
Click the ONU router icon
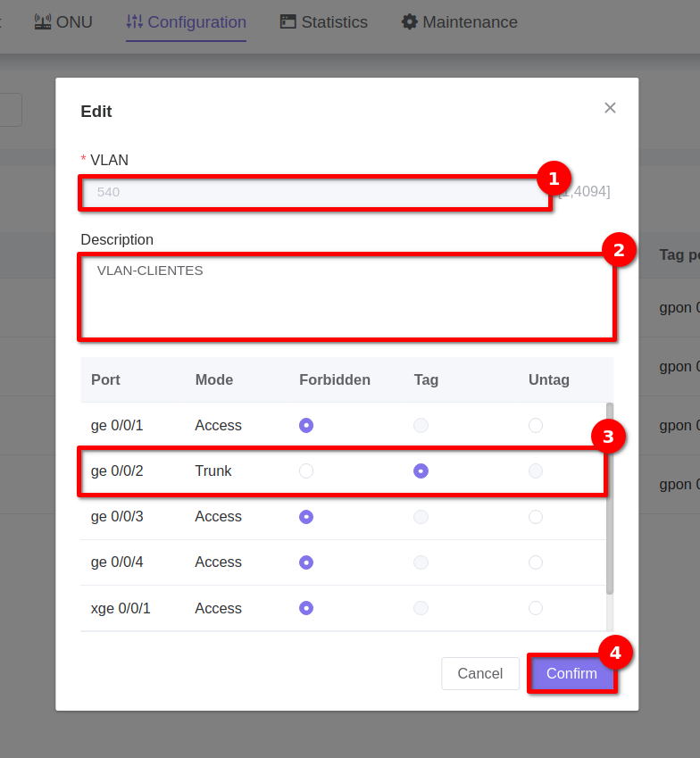click(x=43, y=21)
